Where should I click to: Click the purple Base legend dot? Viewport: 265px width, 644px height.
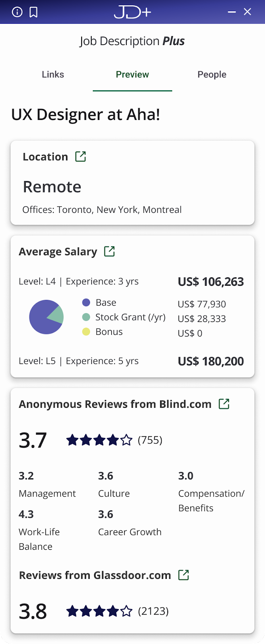(x=86, y=303)
